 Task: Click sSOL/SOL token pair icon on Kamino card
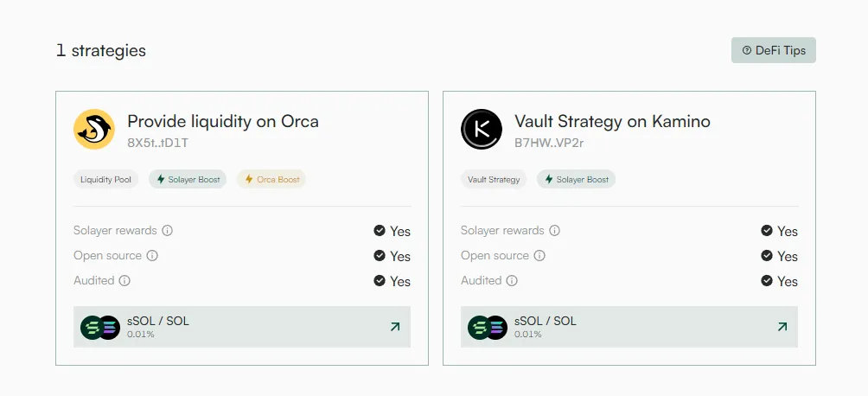487,327
